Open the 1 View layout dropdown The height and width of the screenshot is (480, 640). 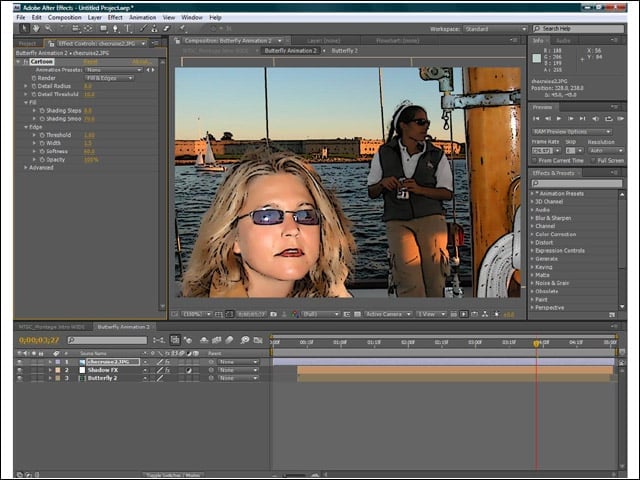tap(431, 314)
